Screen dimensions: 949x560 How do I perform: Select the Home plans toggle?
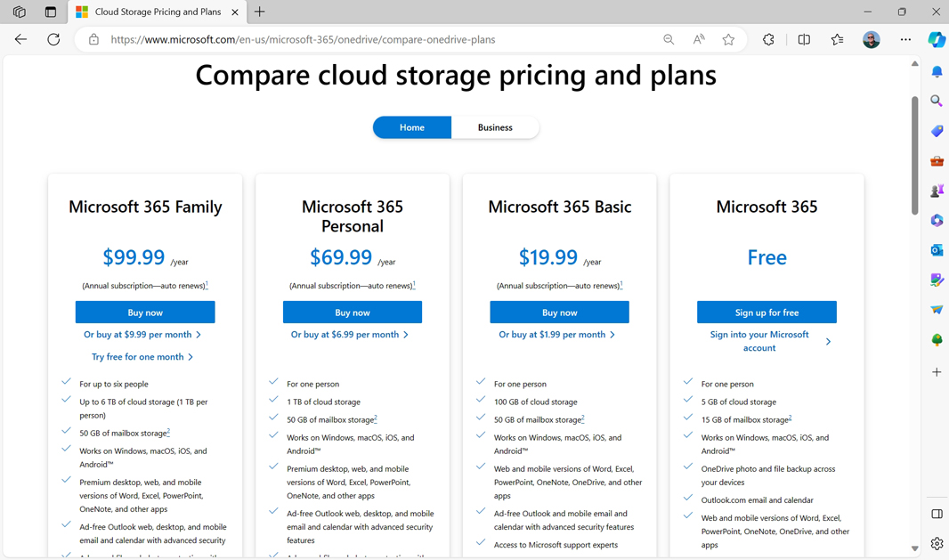pos(412,127)
